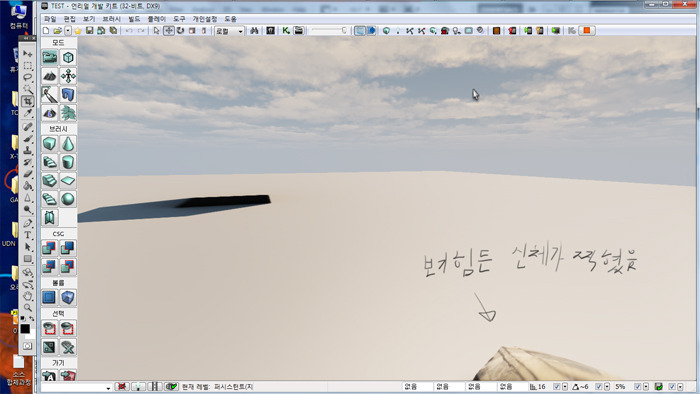Open scale snap percentage dropdown arrow
Screen dimensions: 700x394
(x=646, y=387)
